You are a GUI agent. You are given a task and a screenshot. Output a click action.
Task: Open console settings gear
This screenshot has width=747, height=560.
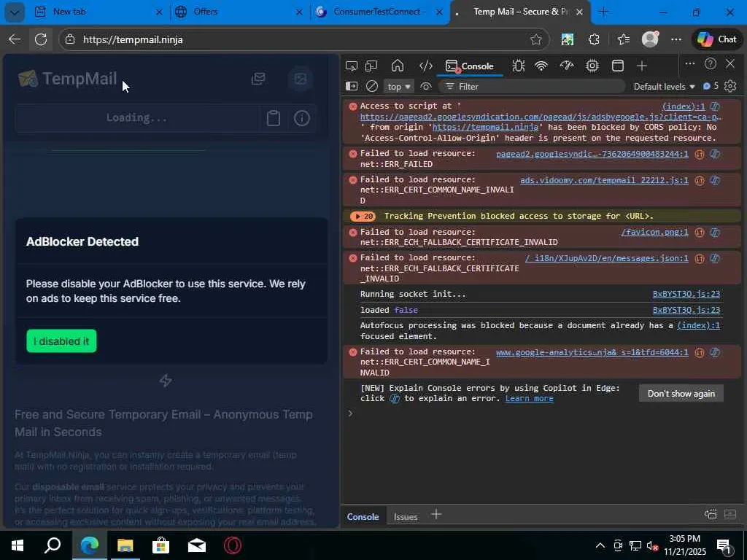click(x=730, y=86)
